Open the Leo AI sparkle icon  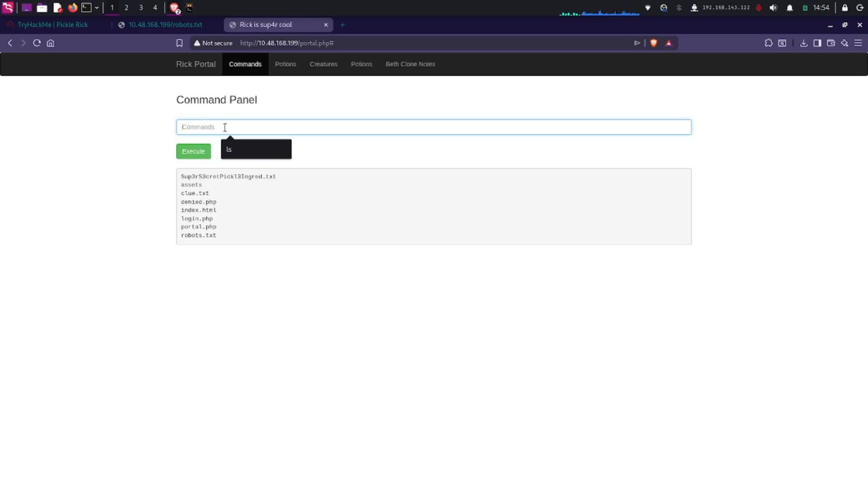(x=844, y=43)
